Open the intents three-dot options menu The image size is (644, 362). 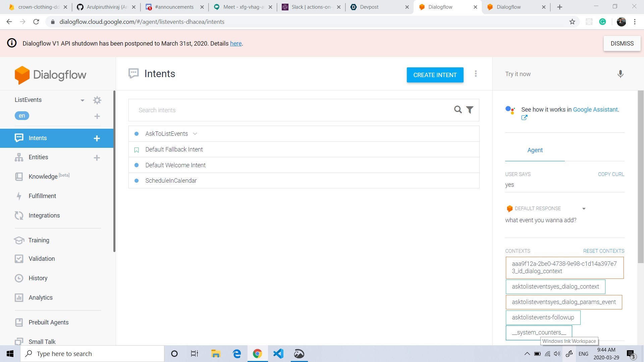476,74
